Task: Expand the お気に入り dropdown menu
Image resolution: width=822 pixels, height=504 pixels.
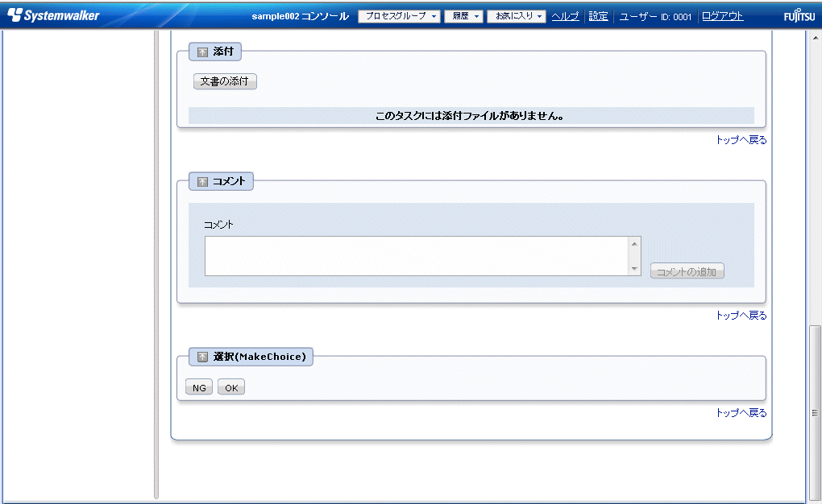Action: 517,16
